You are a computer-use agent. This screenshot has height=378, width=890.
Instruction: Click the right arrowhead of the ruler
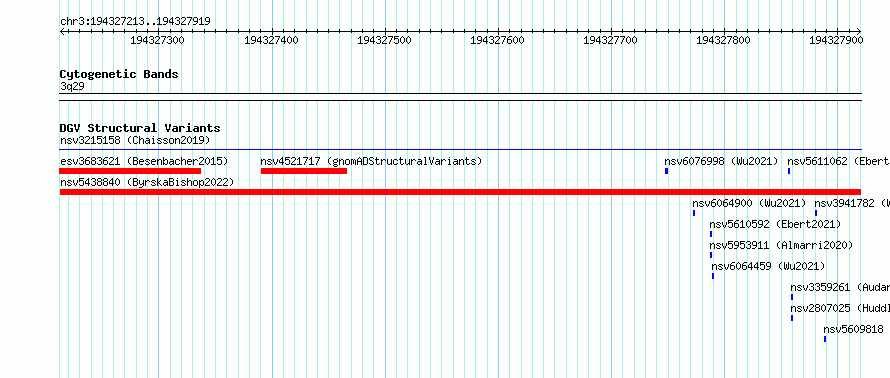(x=859, y=31)
